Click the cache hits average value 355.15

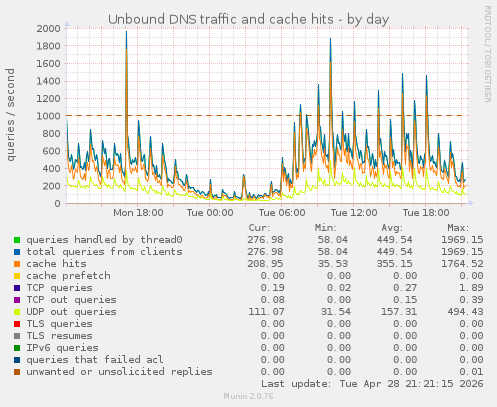(395, 264)
